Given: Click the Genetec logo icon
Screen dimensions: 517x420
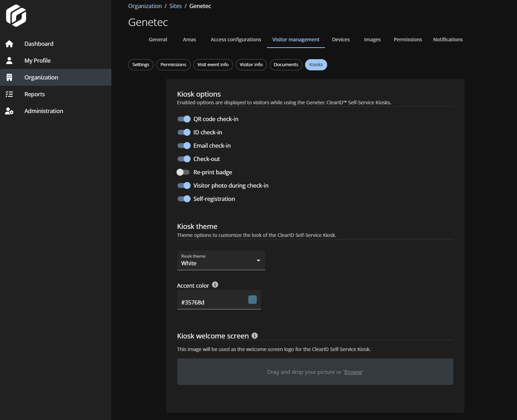Looking at the screenshot, I should (x=16, y=16).
